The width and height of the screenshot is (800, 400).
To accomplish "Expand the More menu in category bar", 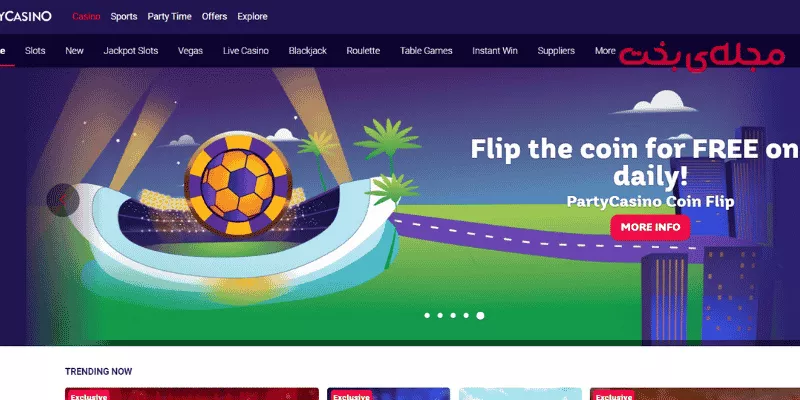I will pos(605,51).
